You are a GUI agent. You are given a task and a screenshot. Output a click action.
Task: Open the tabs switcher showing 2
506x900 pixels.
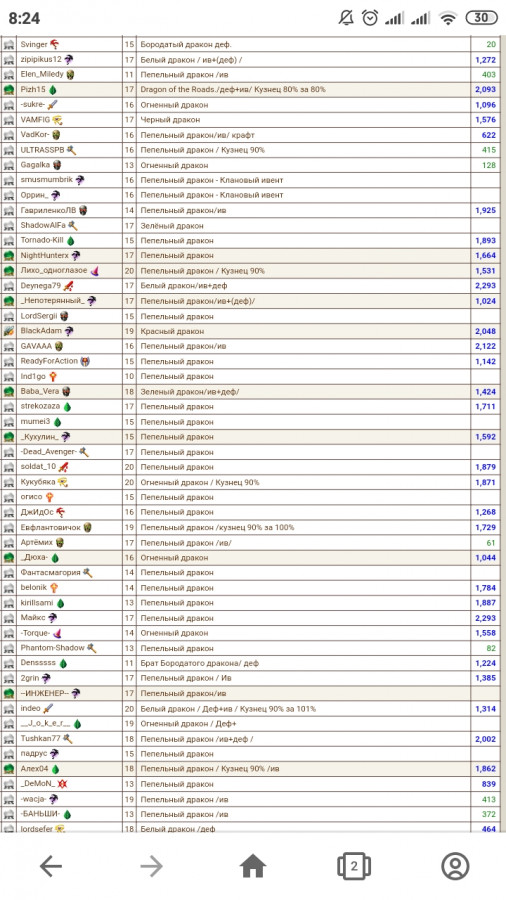(354, 866)
